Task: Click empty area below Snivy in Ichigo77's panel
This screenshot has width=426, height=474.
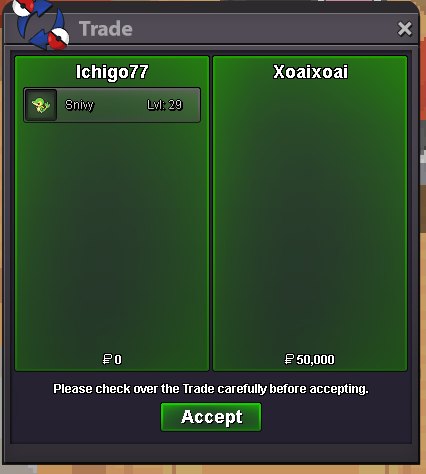Action: tap(112, 233)
